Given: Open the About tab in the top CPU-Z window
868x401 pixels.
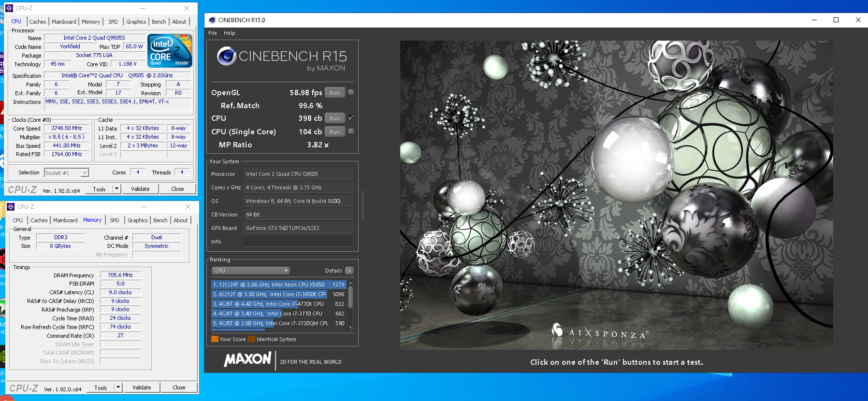Looking at the screenshot, I should tap(179, 22).
